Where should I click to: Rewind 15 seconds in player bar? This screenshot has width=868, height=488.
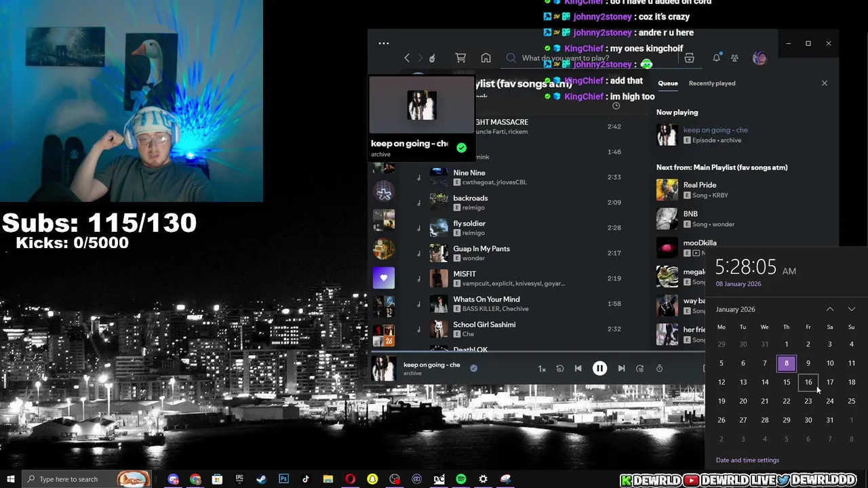pyautogui.click(x=559, y=368)
